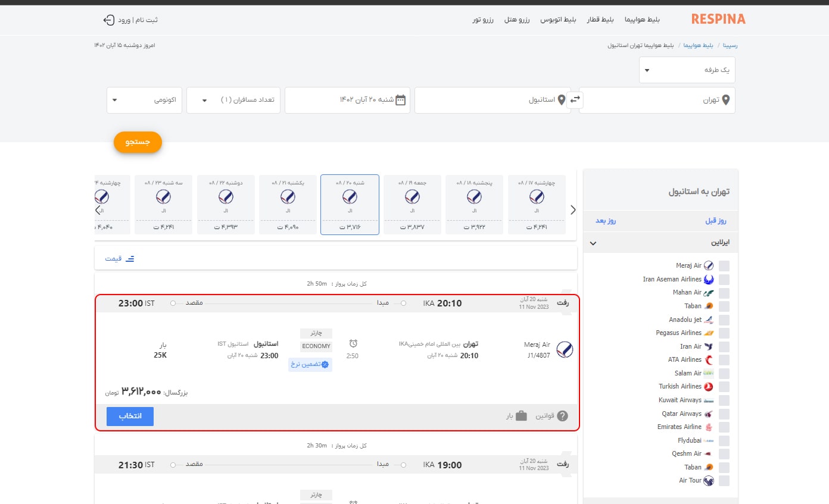Click the Tehran origin input field
The height and width of the screenshot is (504, 829).
(657, 100)
